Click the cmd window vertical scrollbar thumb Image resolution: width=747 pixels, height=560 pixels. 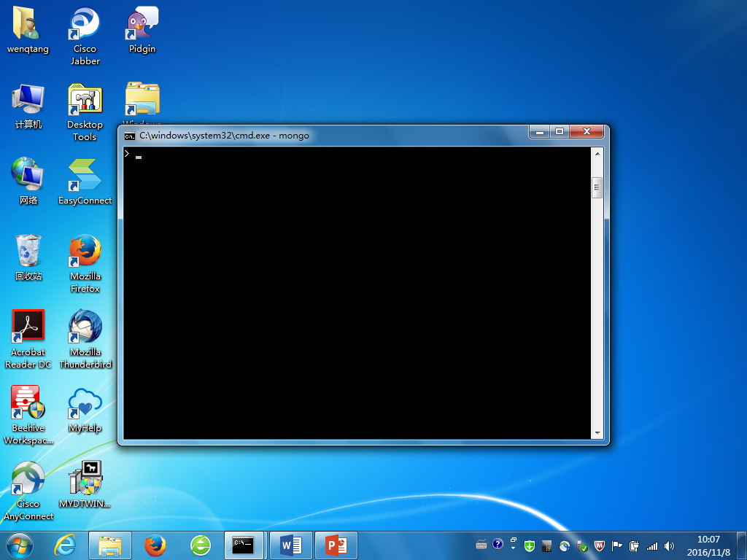[597, 187]
